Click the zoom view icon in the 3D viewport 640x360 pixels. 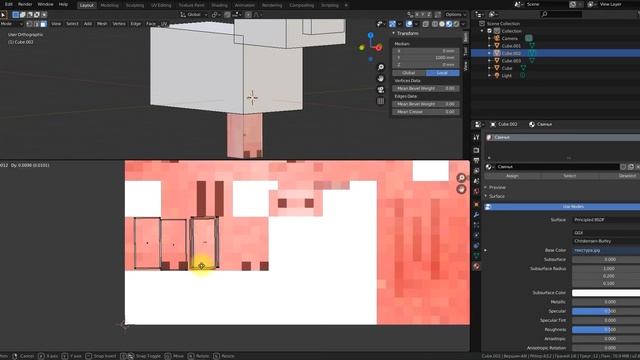point(380,67)
